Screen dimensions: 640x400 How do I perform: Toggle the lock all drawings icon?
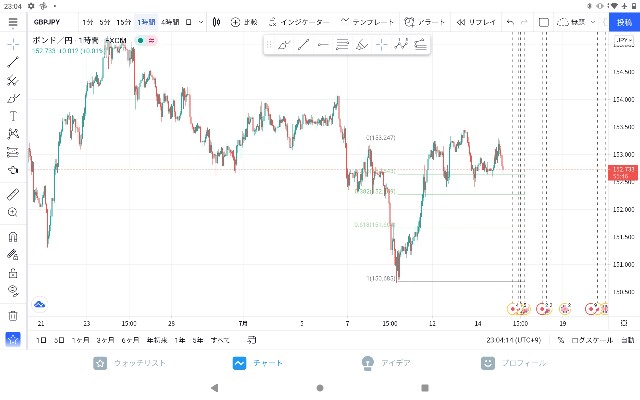point(13,273)
